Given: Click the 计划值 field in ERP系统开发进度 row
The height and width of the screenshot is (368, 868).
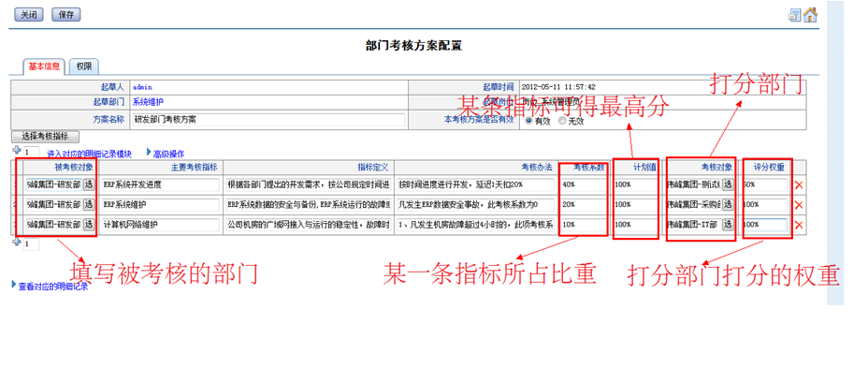Looking at the screenshot, I should coord(635,184).
